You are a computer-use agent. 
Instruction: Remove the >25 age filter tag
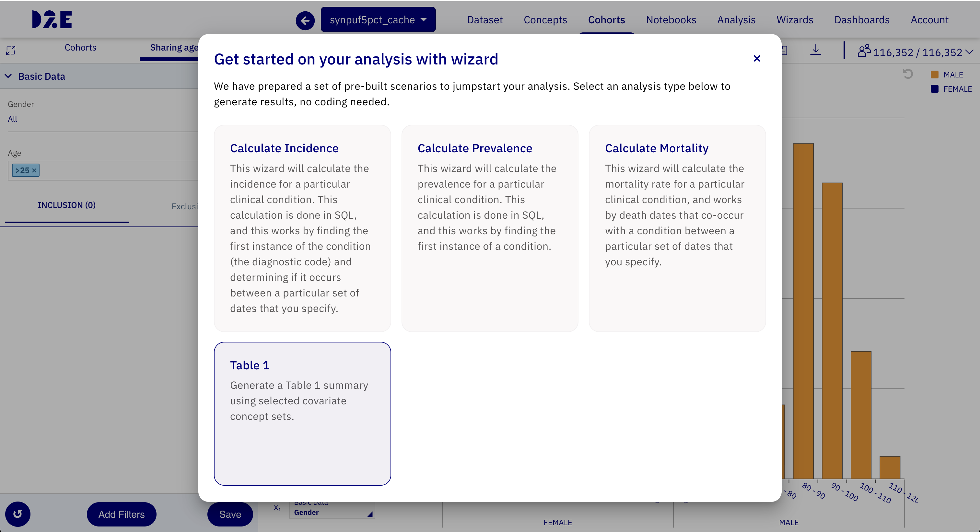point(34,170)
